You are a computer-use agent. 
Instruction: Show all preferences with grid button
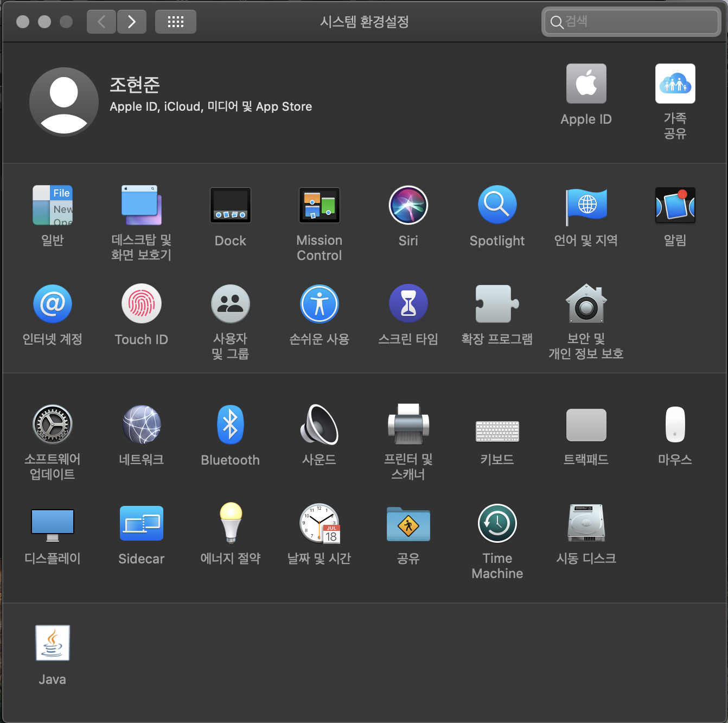click(x=176, y=22)
